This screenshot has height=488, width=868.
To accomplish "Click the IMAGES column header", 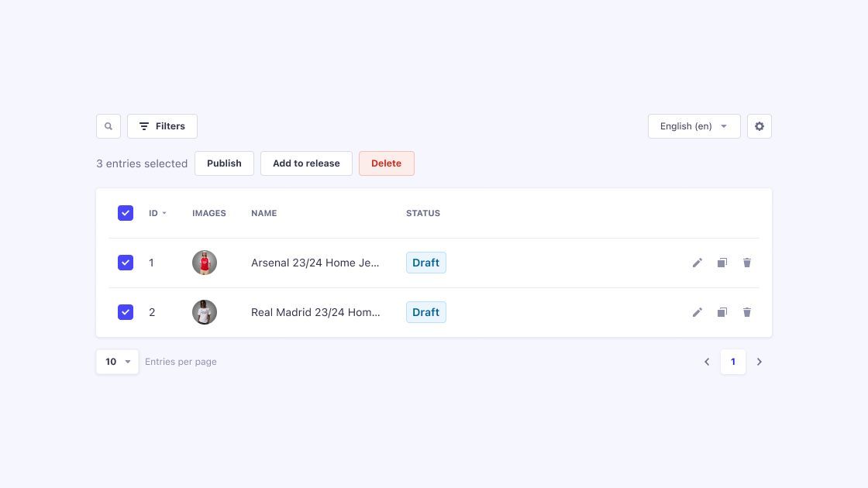I will [209, 213].
